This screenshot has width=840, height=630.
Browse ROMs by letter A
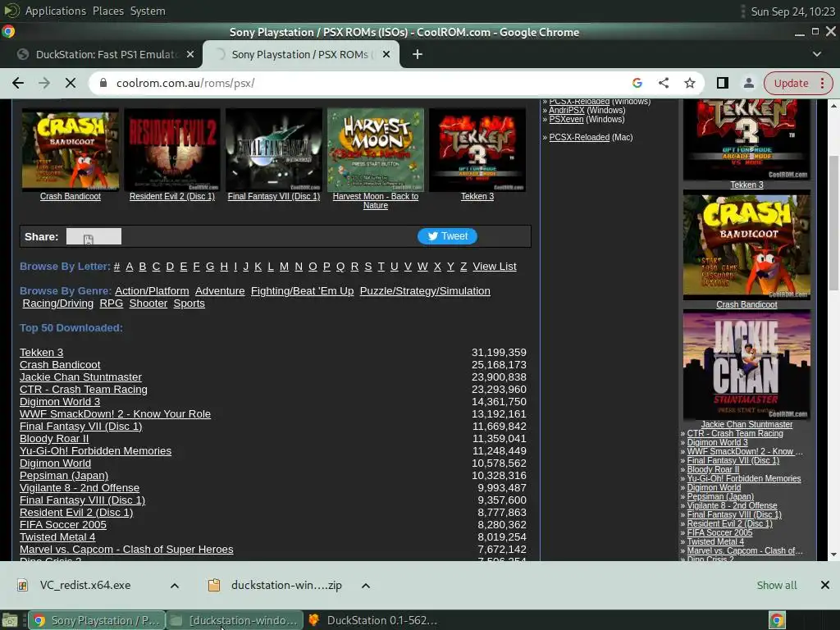pyautogui.click(x=129, y=267)
